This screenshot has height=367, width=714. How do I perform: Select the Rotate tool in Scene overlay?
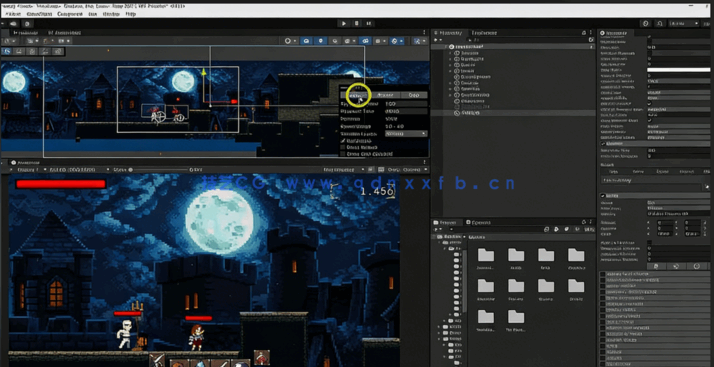click(32, 51)
